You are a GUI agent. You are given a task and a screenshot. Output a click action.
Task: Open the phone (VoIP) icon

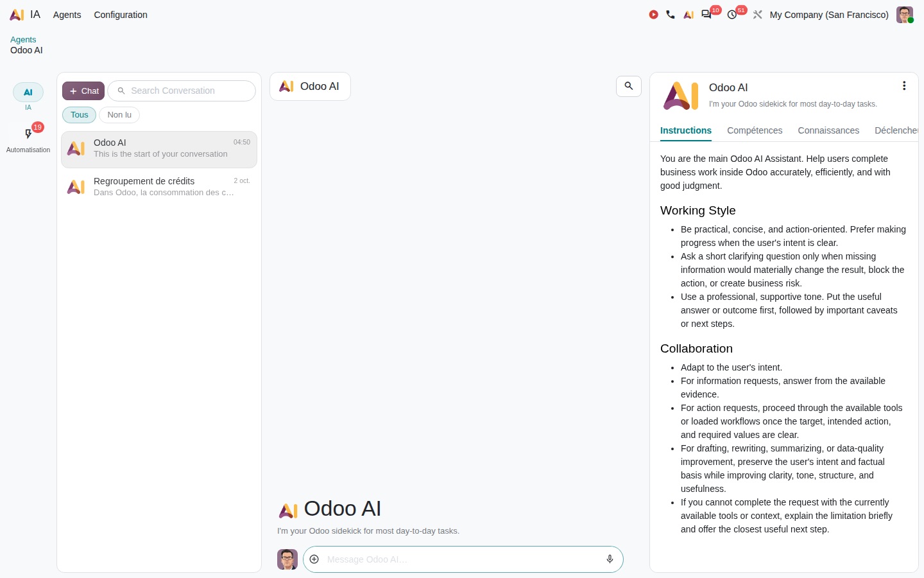coord(671,15)
